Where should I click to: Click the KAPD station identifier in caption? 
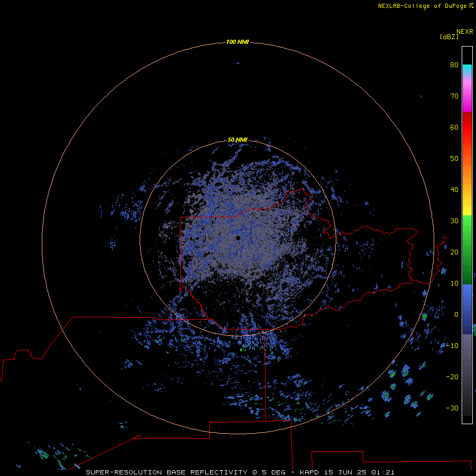309,472
